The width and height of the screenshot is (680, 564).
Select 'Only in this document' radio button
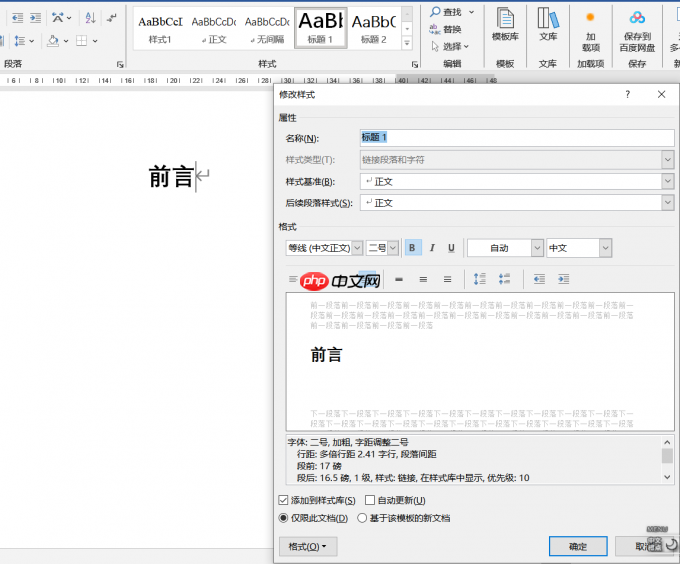click(283, 518)
